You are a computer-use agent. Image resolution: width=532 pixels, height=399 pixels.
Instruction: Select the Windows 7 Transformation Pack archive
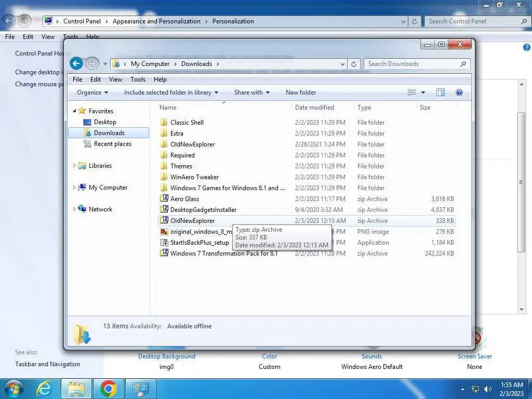pyautogui.click(x=307, y=253)
